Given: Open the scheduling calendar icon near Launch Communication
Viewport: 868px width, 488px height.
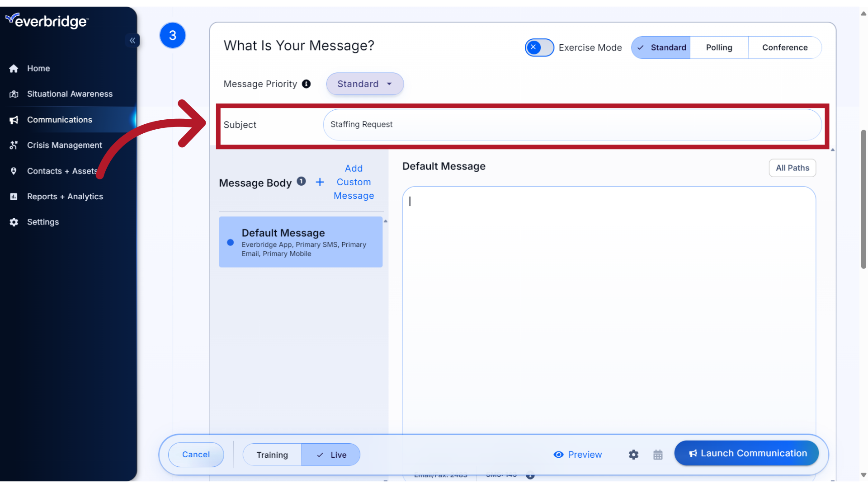Looking at the screenshot, I should (658, 455).
